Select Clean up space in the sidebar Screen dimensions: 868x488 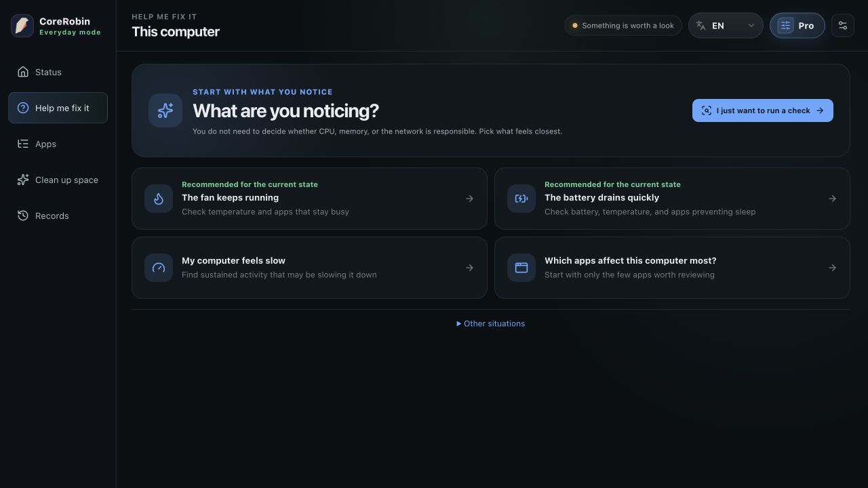coord(58,180)
